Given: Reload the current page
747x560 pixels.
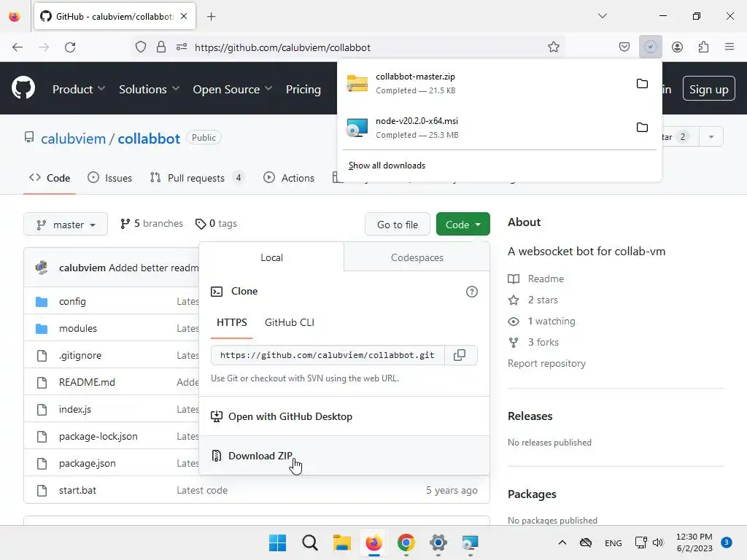Looking at the screenshot, I should (x=70, y=47).
